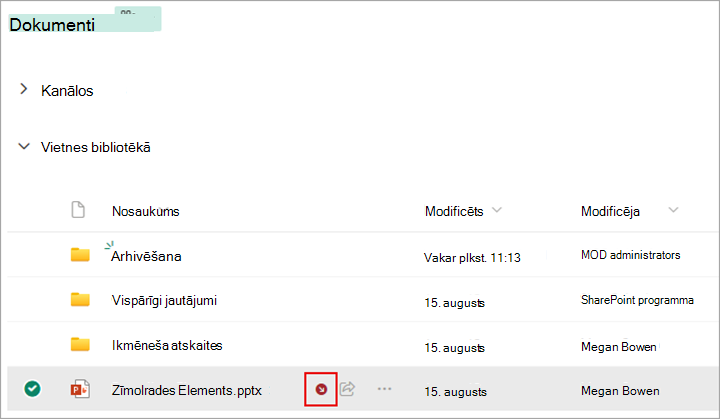Share the Zīmolrades Elements.pptx file
The image size is (720, 419).
[x=348, y=389]
